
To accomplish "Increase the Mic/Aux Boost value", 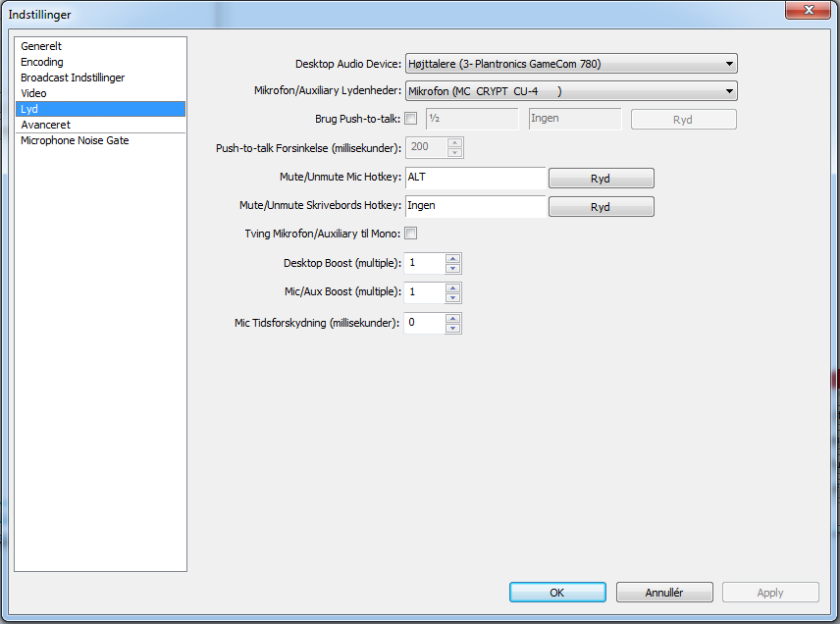I will click(452, 288).
